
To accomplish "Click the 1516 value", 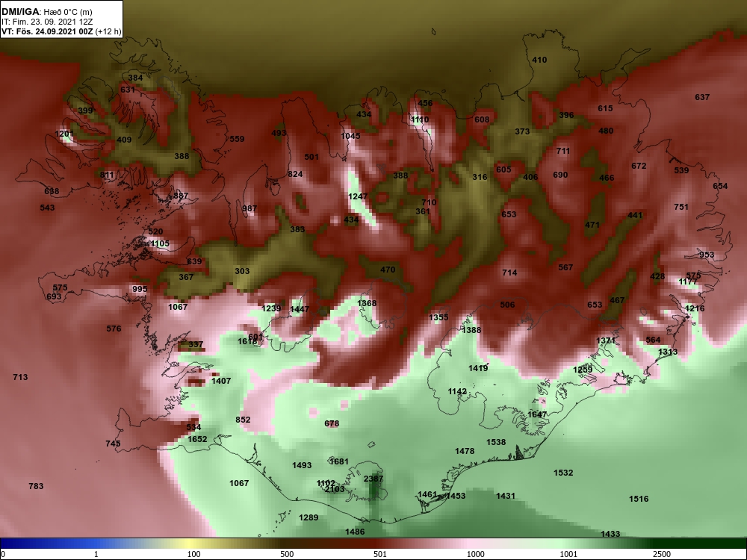I will (x=639, y=499).
